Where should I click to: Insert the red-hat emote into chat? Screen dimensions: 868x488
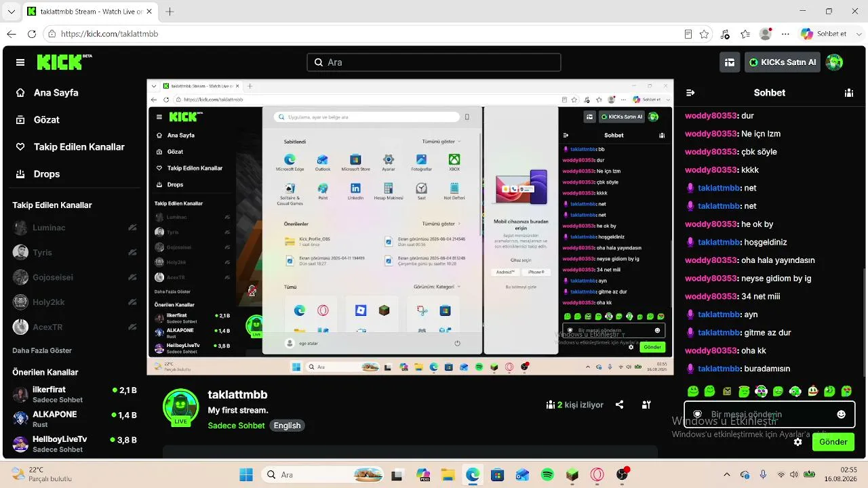point(812,391)
